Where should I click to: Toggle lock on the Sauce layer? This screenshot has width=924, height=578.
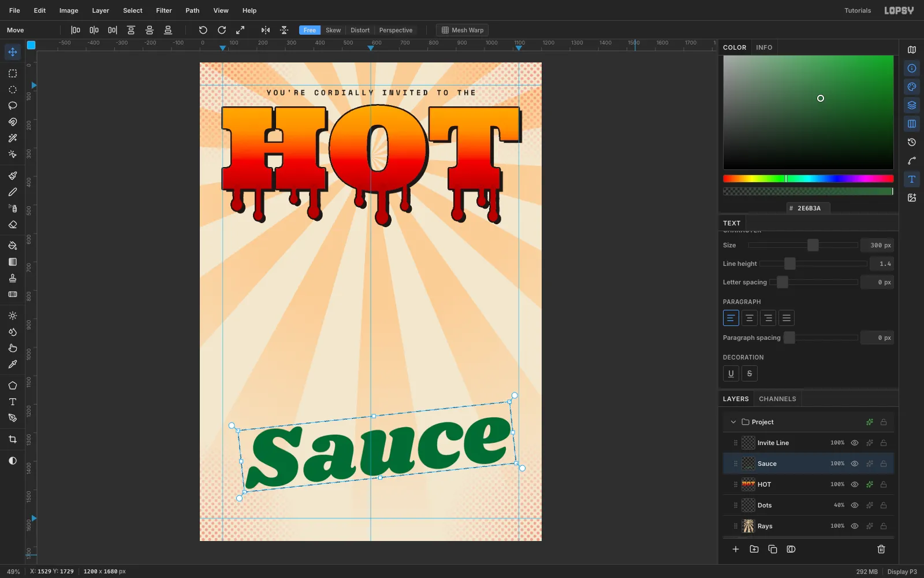click(x=884, y=464)
